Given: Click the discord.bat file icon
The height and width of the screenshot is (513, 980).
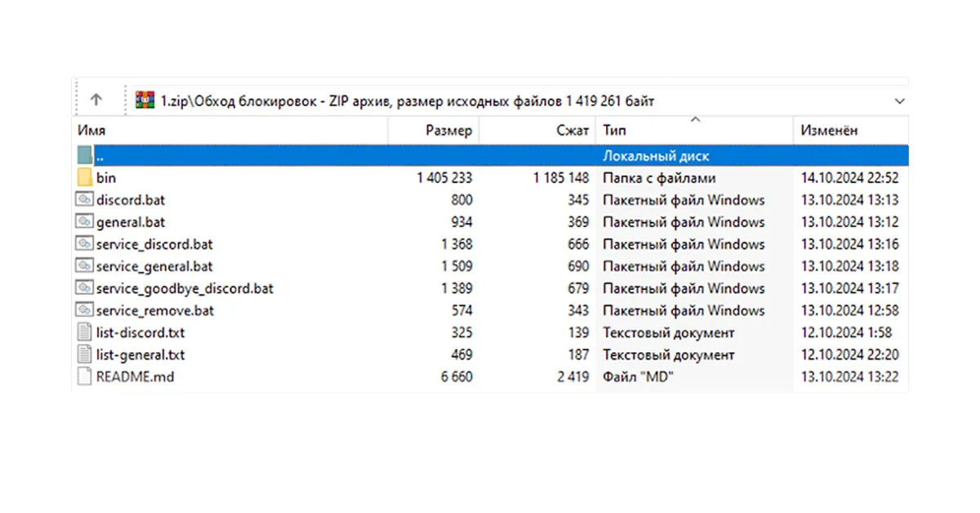Looking at the screenshot, I should click(85, 199).
